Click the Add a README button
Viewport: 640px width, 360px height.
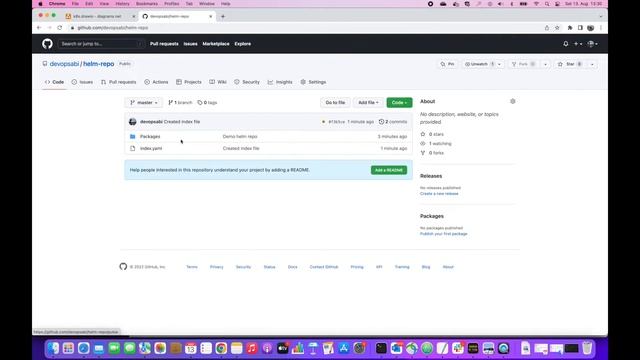[x=389, y=170]
